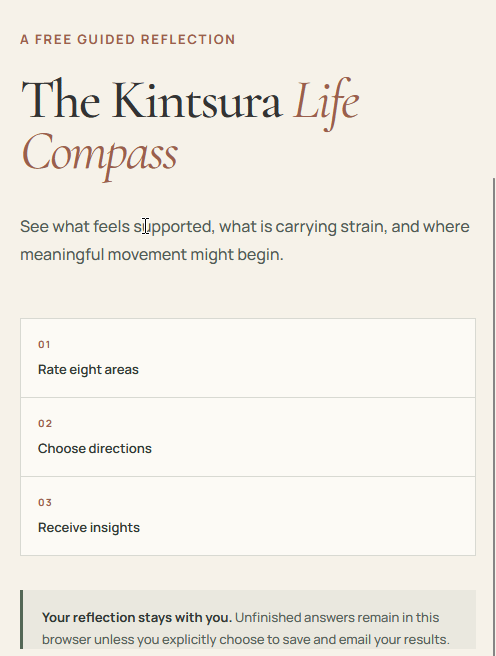Click "meaningful movement might begin" line
Viewport: 496px width, 656px height.
coord(152,255)
